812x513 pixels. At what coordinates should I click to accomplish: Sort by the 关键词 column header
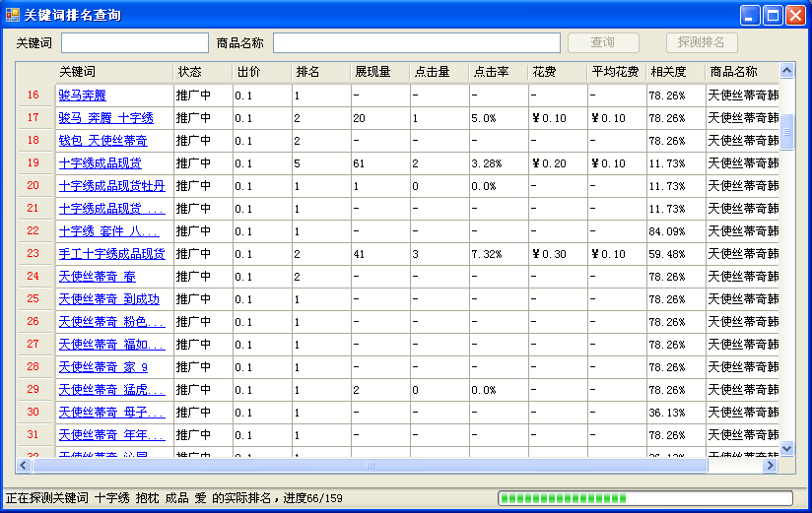pos(114,72)
